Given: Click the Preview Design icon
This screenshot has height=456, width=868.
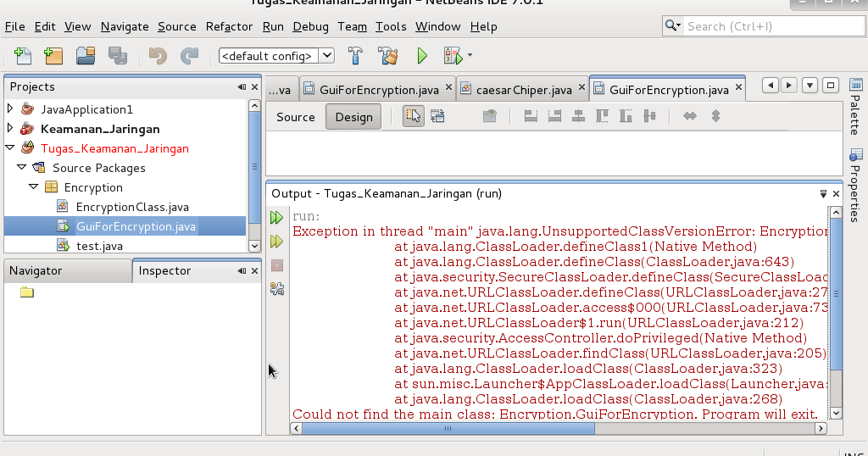Looking at the screenshot, I should 489,116.
